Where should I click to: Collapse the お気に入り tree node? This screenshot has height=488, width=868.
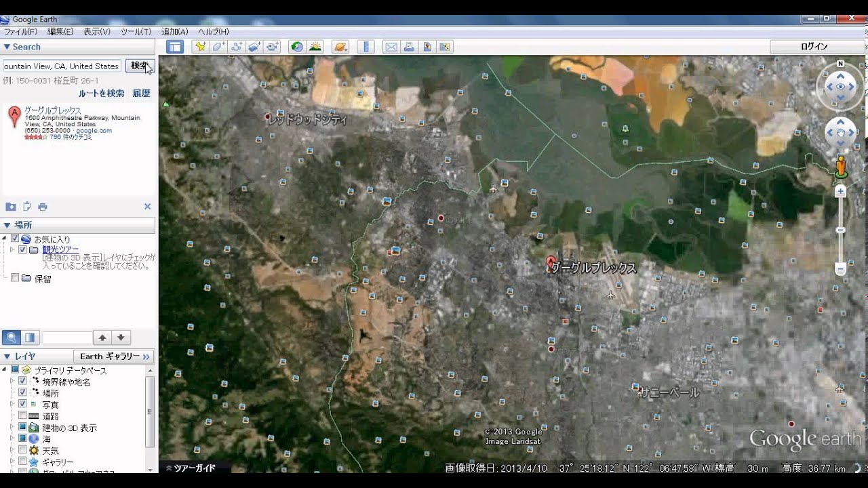click(4, 239)
